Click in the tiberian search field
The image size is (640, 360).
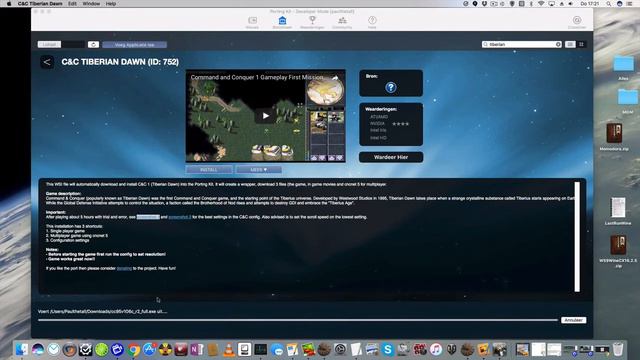coord(521,44)
